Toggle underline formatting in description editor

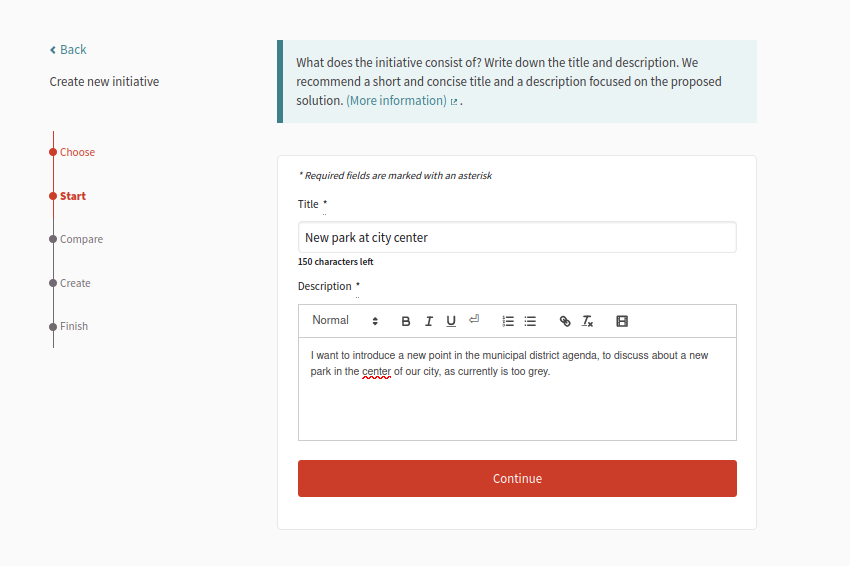click(x=451, y=321)
